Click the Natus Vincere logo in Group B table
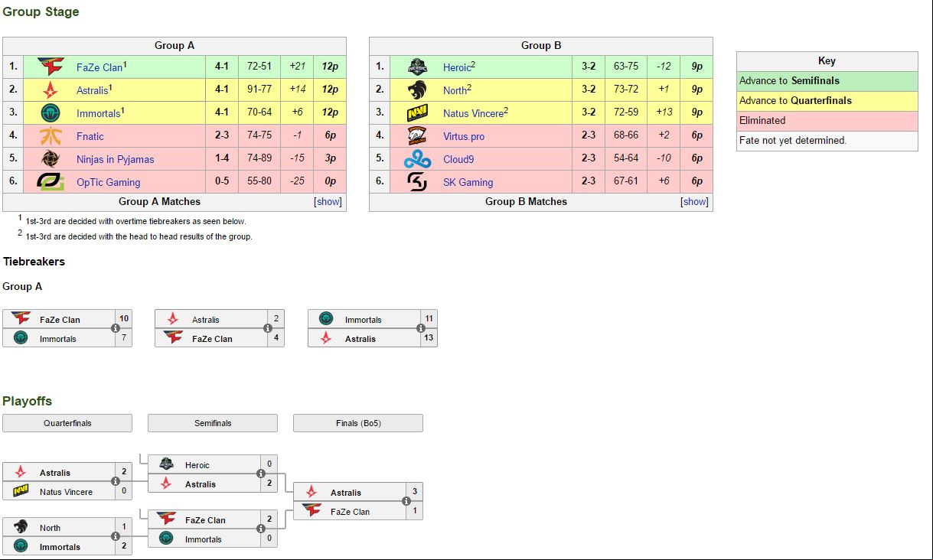 click(417, 113)
